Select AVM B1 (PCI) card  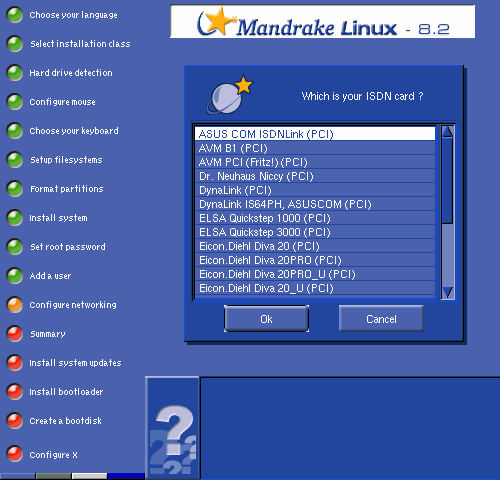pos(315,148)
